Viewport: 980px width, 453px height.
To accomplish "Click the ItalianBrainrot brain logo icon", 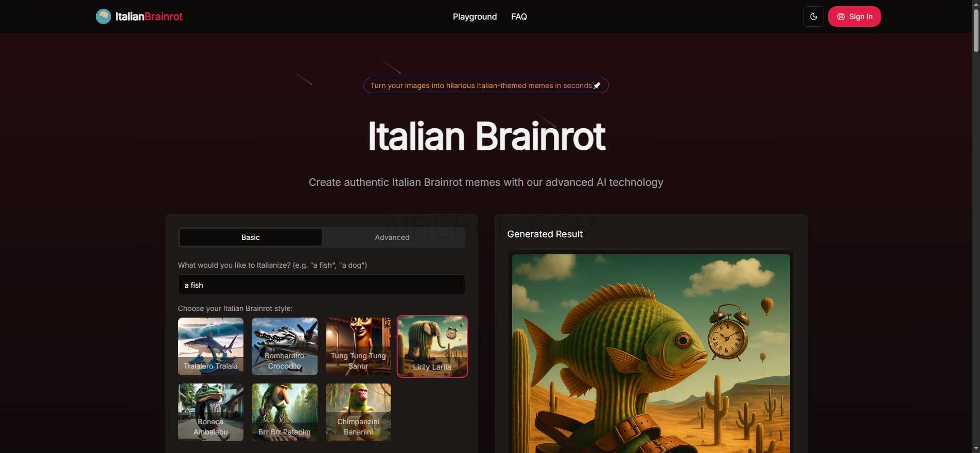I will 103,16.
